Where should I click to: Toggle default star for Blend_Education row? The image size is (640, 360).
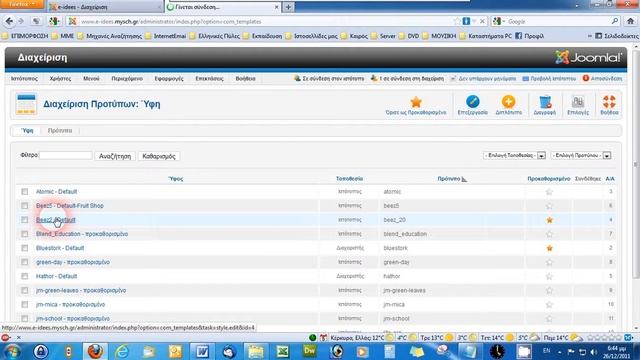click(x=549, y=234)
